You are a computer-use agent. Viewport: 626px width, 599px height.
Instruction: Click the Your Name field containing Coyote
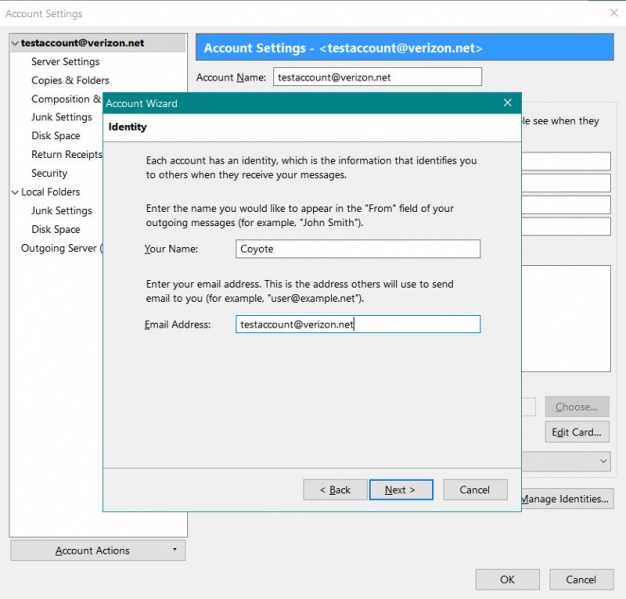pos(358,249)
